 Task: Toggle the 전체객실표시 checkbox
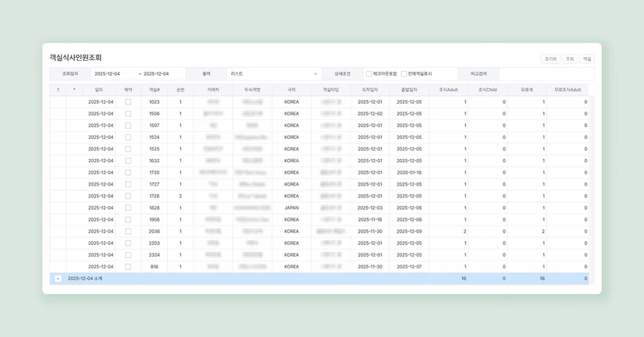pos(404,74)
